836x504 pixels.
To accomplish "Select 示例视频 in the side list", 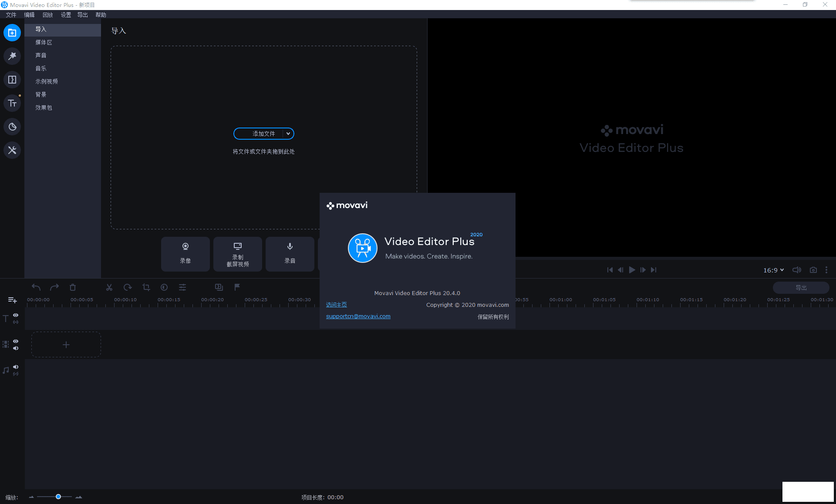I will (x=63, y=82).
